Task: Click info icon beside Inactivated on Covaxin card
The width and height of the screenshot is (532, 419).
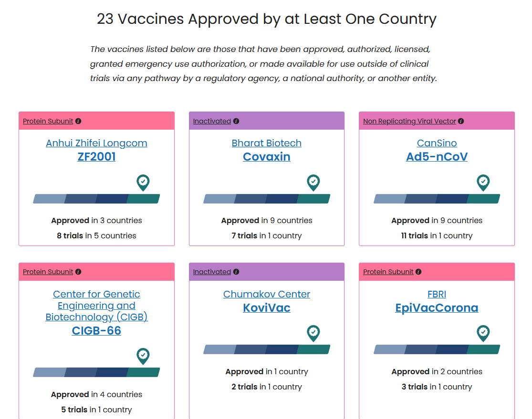Action: [237, 121]
